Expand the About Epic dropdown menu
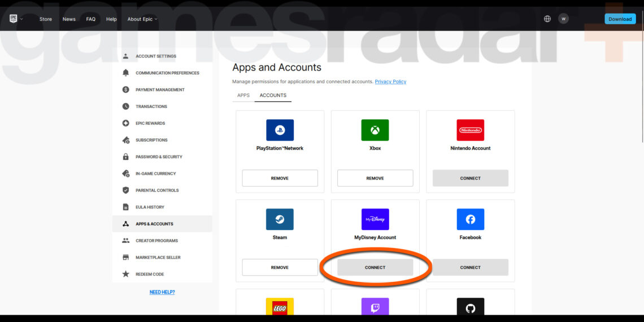 [x=142, y=19]
